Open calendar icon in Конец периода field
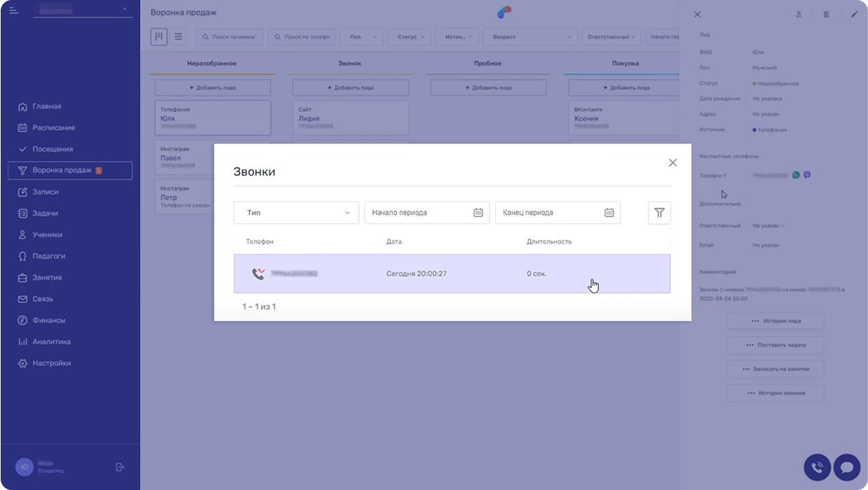The image size is (868, 490). 609,213
